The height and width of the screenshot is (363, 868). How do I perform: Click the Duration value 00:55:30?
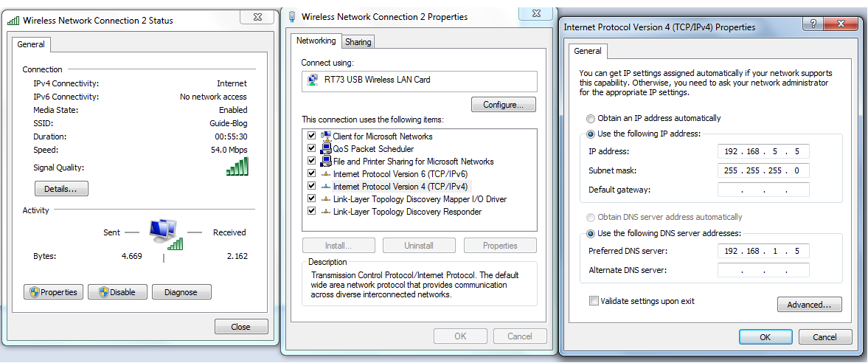tap(231, 136)
